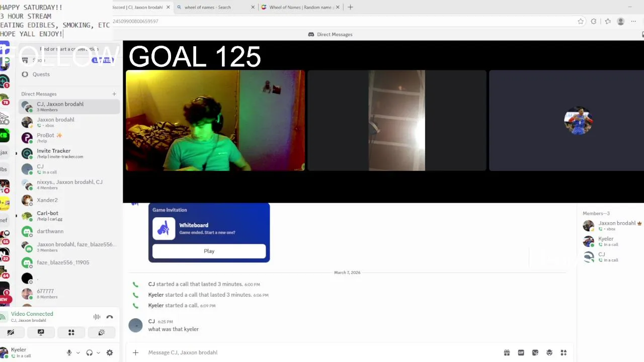Viewport: 644px width, 362px height.
Task: Open the apps launcher in the message bar
Action: point(563,352)
